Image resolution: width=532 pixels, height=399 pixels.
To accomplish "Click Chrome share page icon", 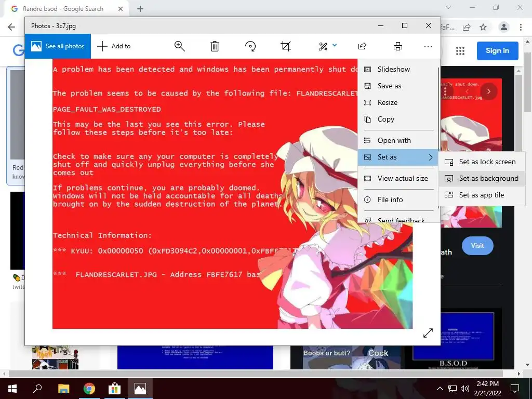I will coord(467,27).
